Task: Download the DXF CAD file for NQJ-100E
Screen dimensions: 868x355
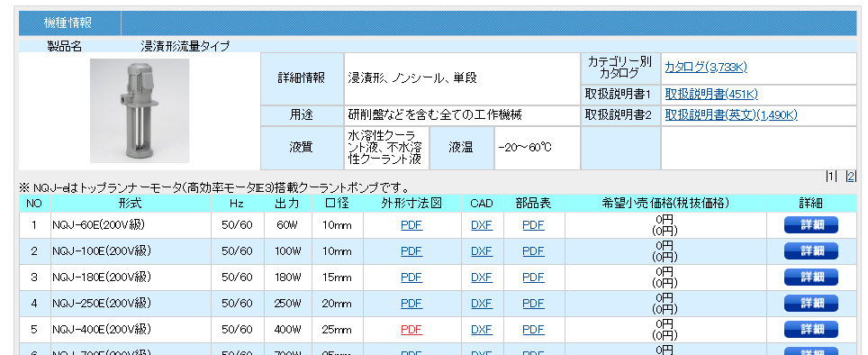Action: 482,250
